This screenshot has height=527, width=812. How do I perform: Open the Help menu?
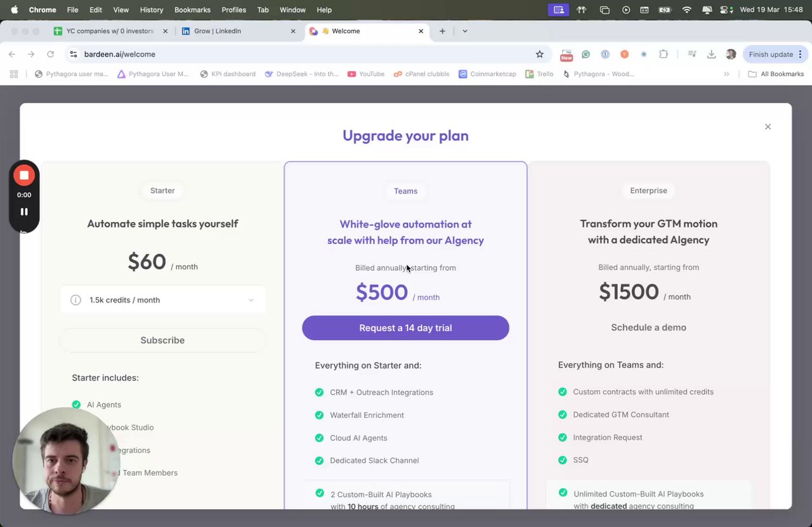tap(324, 10)
